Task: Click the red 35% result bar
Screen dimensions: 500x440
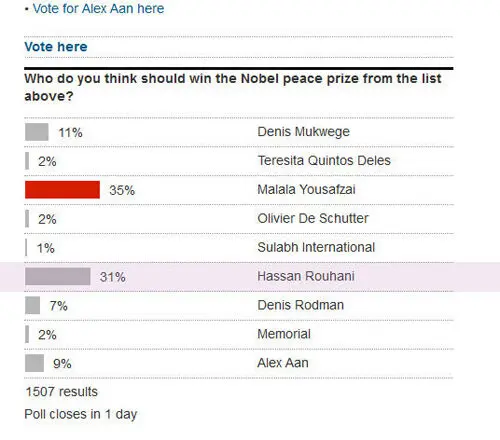Action: (x=62, y=190)
